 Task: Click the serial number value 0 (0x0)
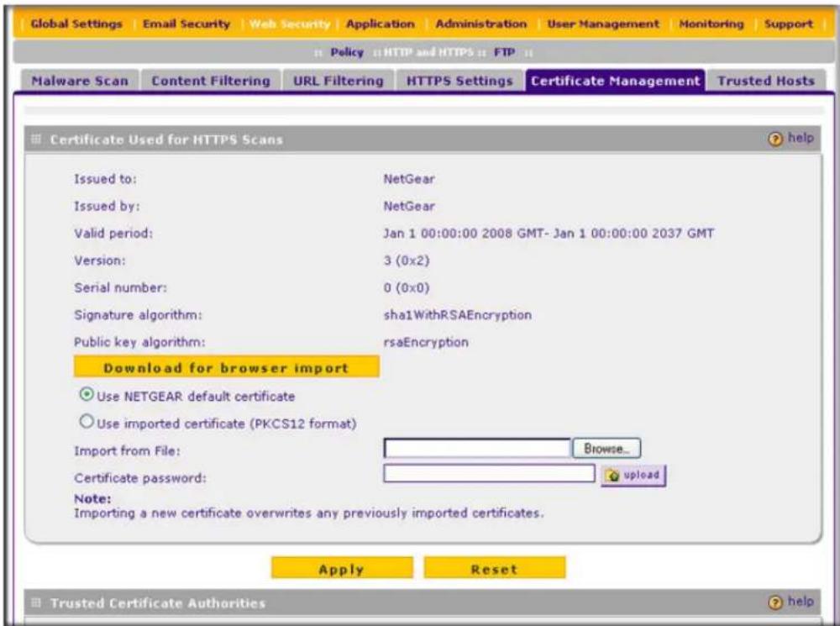pos(407,288)
